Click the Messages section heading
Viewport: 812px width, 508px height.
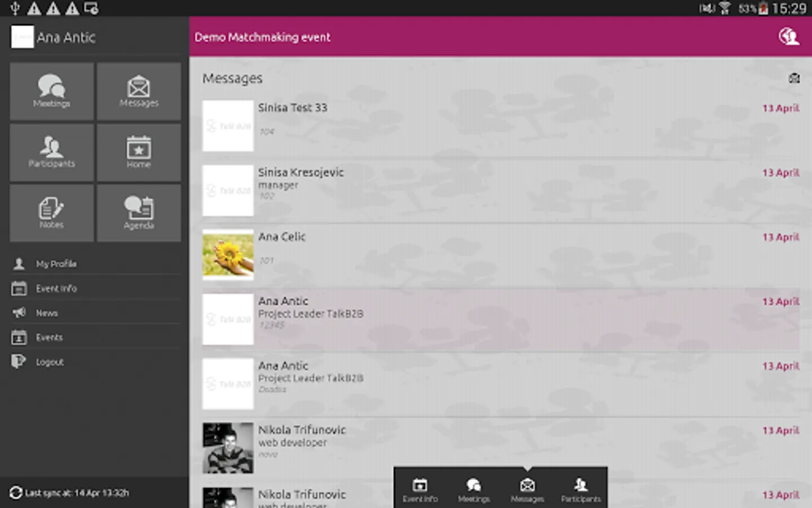[232, 78]
